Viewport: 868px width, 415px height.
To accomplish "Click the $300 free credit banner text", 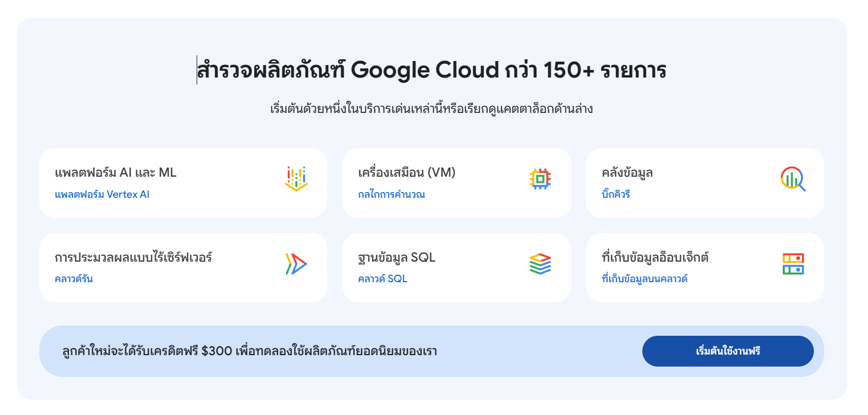I will (250, 351).
